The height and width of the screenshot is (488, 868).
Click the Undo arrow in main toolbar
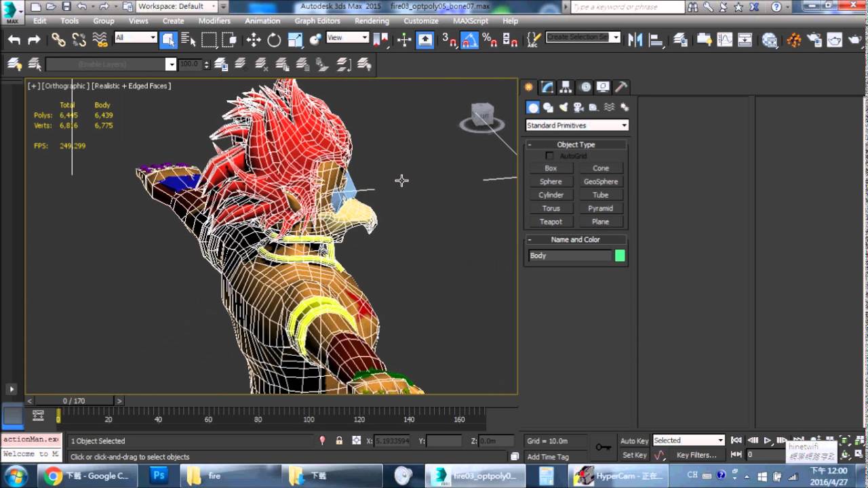[14, 40]
